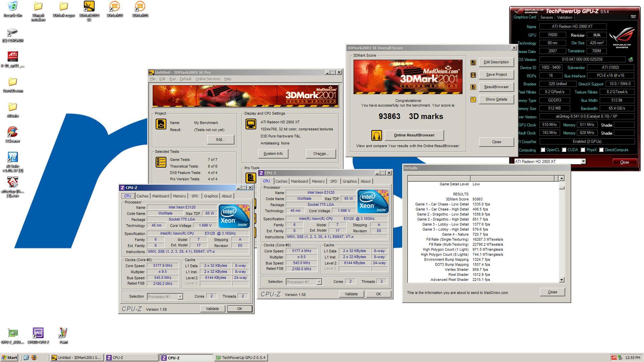This screenshot has width=644, height=362.
Task: Click the Show Details magnifier icon
Action: pos(473,100)
